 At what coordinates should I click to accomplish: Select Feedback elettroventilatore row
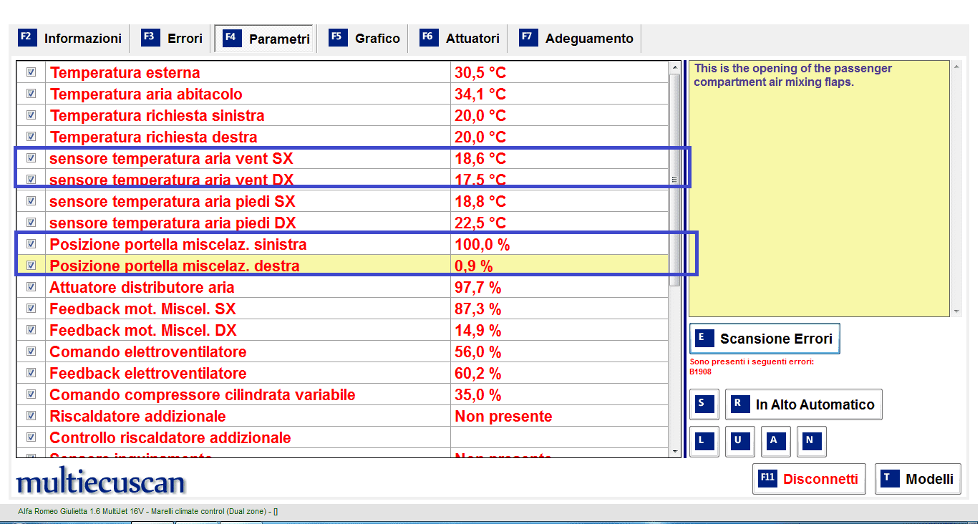point(342,373)
